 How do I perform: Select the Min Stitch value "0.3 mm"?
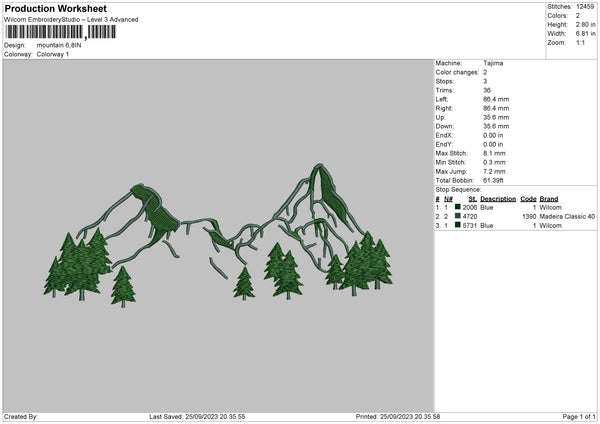click(494, 162)
